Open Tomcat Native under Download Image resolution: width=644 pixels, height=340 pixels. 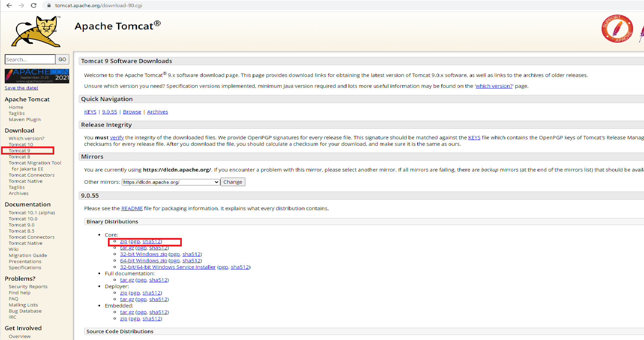26,181
